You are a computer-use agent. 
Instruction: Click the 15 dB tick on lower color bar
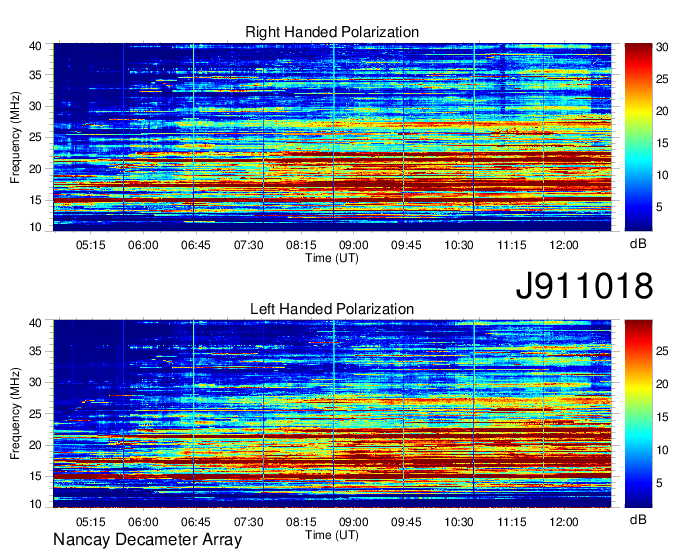(x=662, y=417)
